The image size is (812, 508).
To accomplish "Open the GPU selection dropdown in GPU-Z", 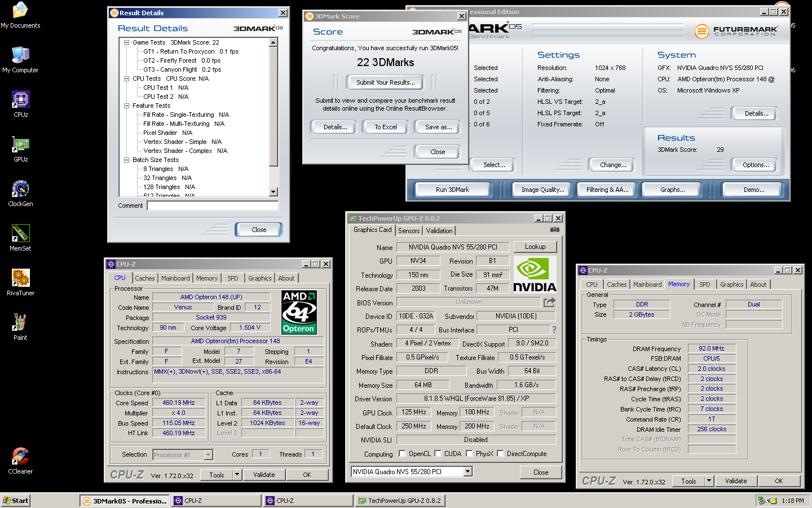I will [468, 471].
